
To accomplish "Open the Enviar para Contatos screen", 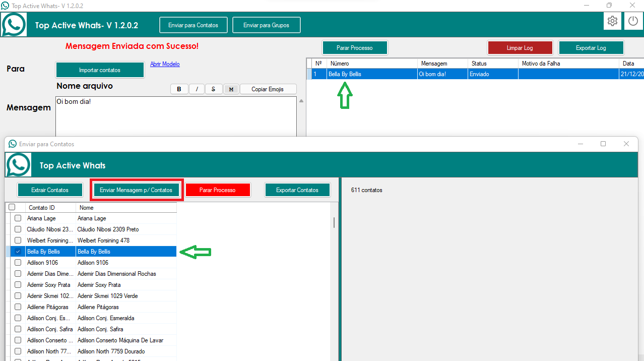I will click(x=194, y=25).
